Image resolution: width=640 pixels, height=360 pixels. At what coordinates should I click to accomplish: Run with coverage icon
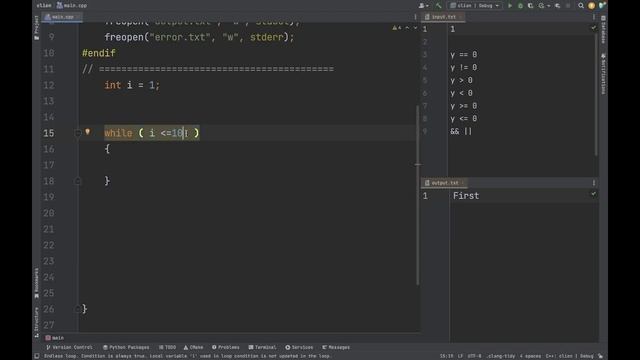(x=531, y=6)
